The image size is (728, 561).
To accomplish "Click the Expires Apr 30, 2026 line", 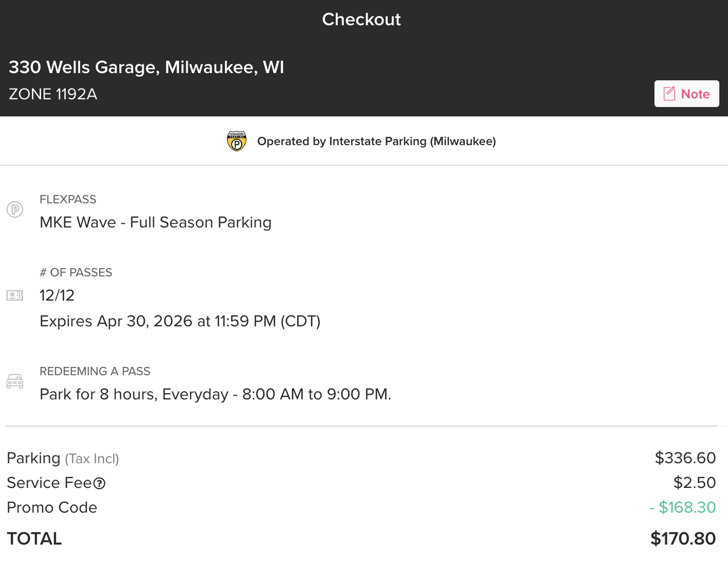I will point(180,321).
